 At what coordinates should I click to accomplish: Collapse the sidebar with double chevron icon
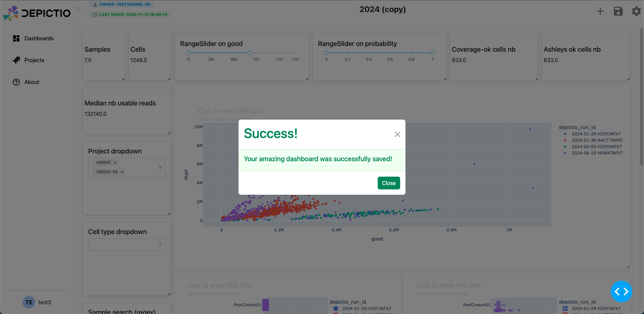coord(78,9)
